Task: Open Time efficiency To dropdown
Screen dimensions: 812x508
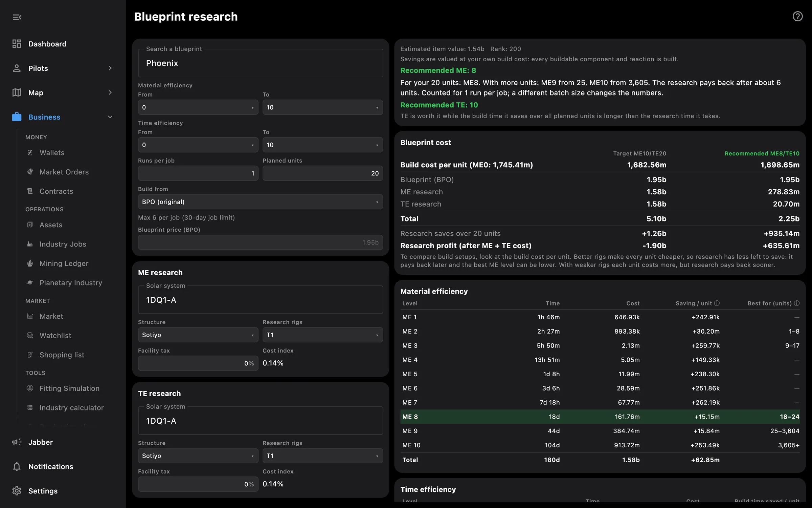Action: [x=323, y=145]
